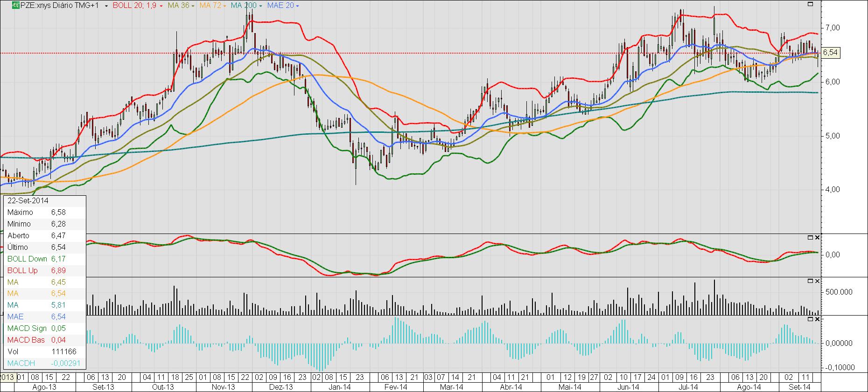Click the green Eq instrument icon
This screenshot has width=868, height=392.
click(x=15, y=6)
